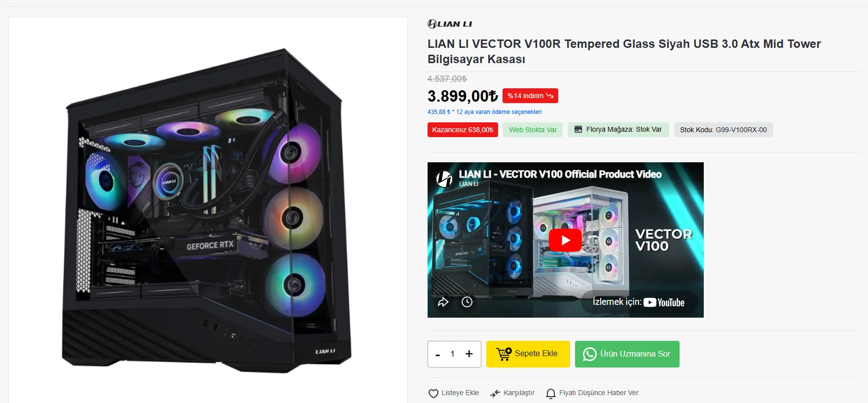The image size is (868, 403).
Task: Click the Web Stokta Var badge
Action: click(x=533, y=130)
